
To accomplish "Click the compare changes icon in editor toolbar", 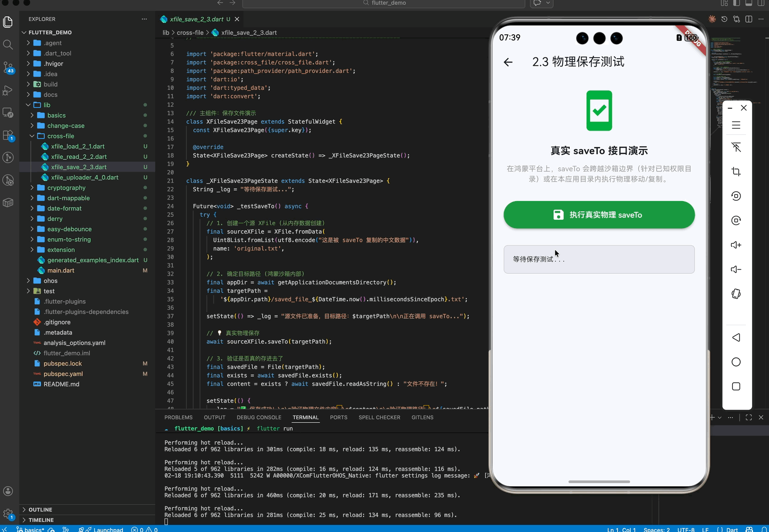I will 737,19.
